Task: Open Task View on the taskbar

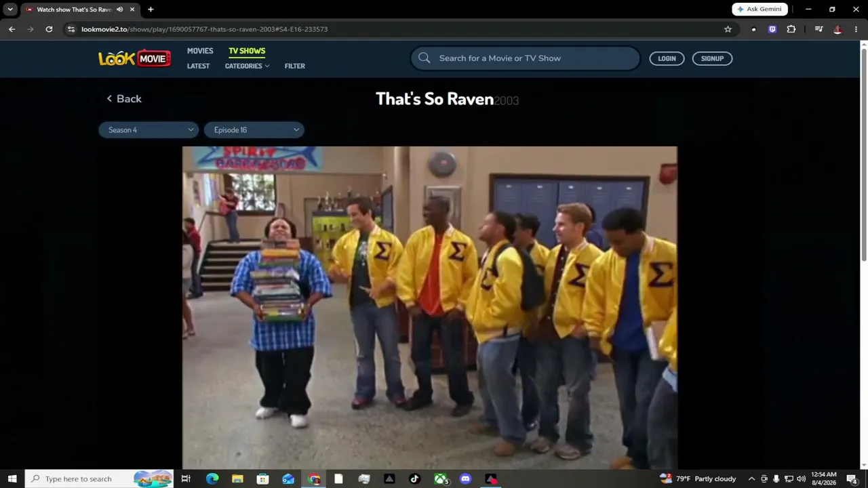Action: (186, 479)
